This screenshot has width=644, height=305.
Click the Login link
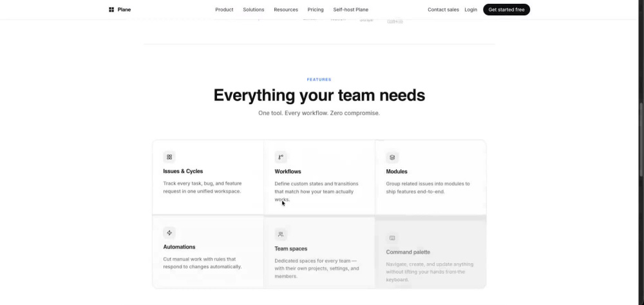click(x=471, y=10)
